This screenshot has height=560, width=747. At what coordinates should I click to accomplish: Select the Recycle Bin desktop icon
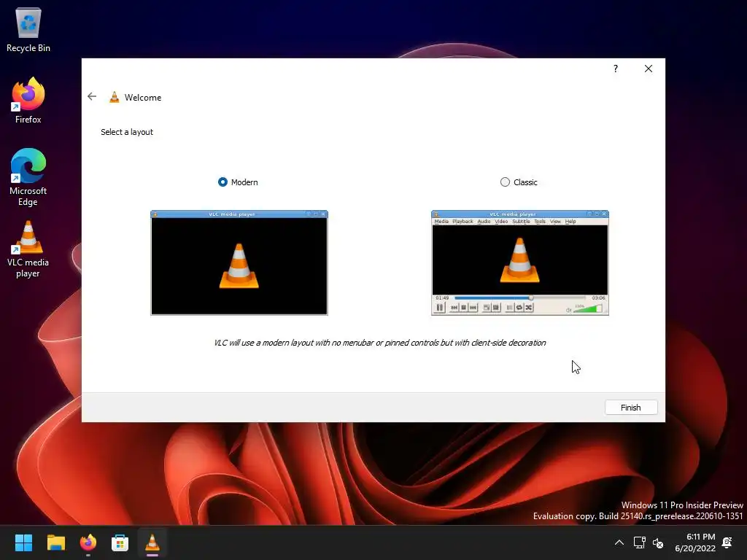(28, 30)
